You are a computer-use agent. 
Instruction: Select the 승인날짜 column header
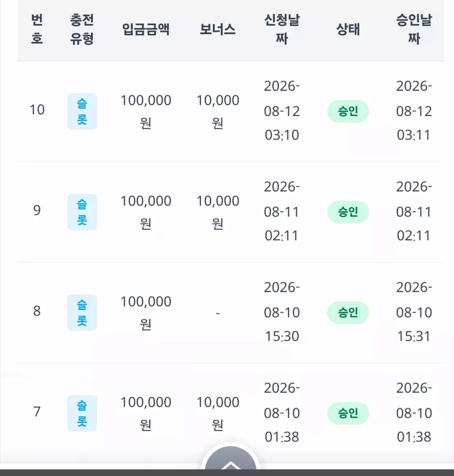414,29
